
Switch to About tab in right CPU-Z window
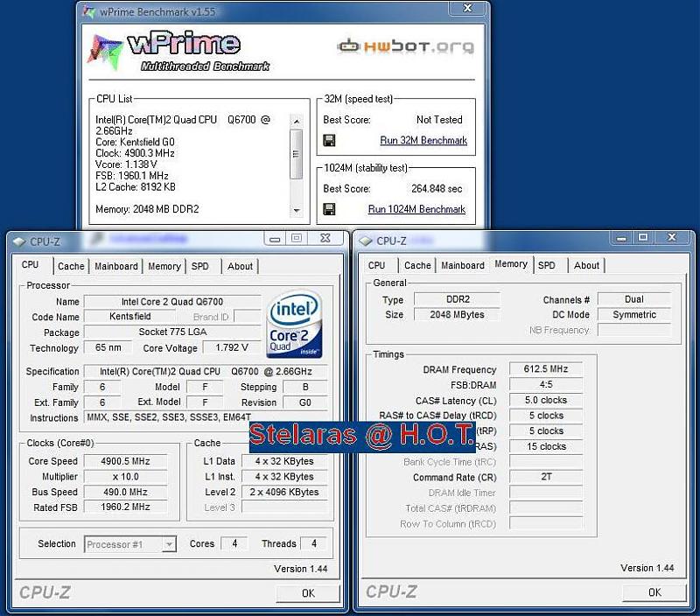[586, 266]
